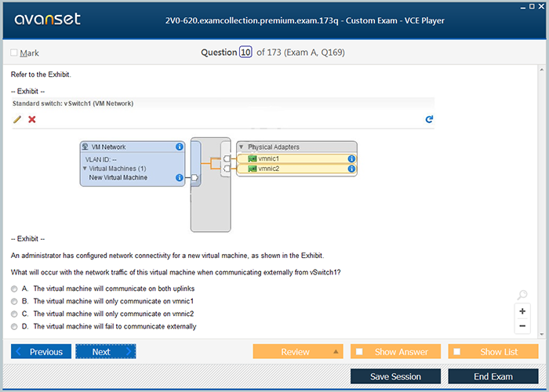Click the blue refresh icon in exhibit
549x392 pixels.
[x=429, y=119]
